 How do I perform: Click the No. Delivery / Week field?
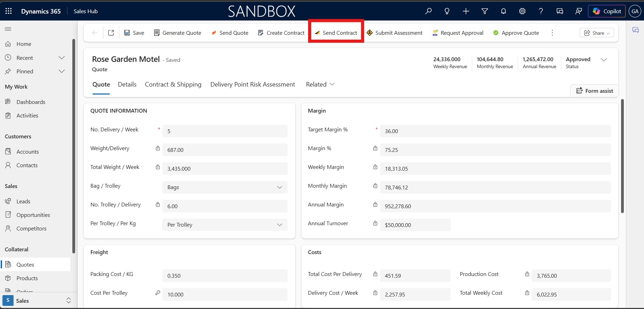pos(225,131)
